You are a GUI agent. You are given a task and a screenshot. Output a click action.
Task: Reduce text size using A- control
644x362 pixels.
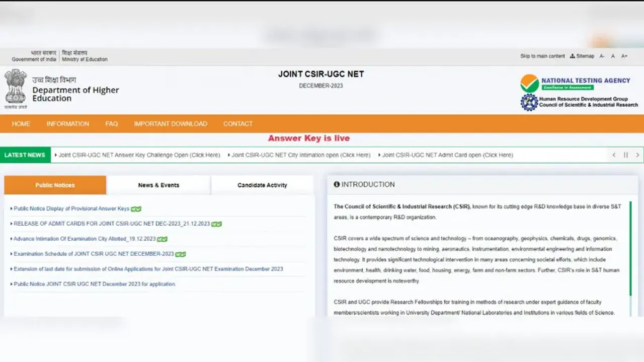602,56
